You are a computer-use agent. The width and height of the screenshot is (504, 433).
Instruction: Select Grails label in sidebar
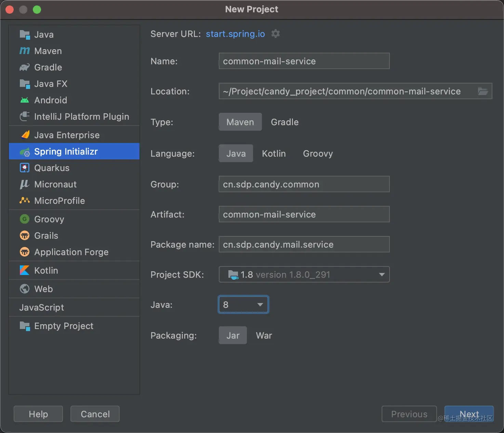click(46, 236)
